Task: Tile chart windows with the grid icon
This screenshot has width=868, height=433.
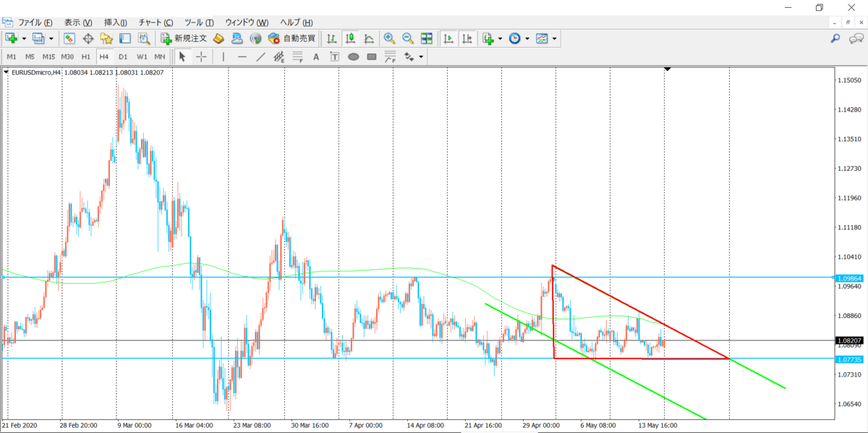Action: pyautogui.click(x=427, y=38)
